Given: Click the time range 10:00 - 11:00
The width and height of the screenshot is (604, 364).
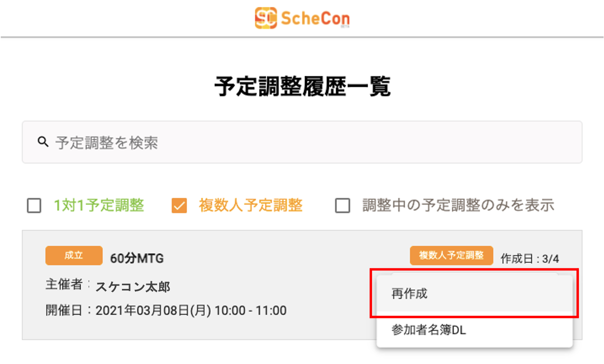Looking at the screenshot, I should click(250, 311).
